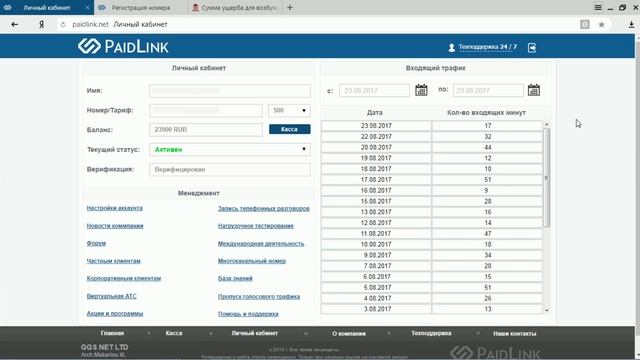Click the browser address bar

pos(318,24)
